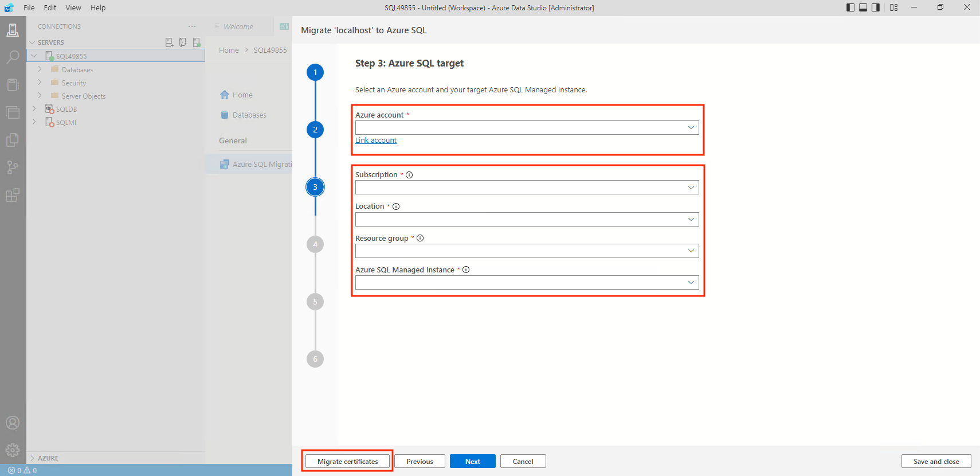Open Connections panel more actions ellipsis
980x476 pixels.
pyautogui.click(x=192, y=26)
